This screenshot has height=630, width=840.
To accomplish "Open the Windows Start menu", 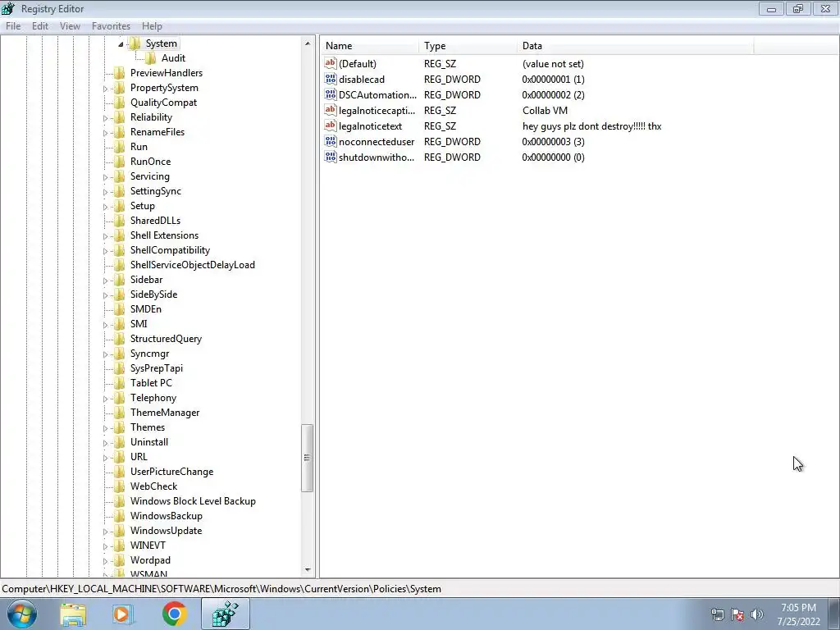I will point(22,614).
